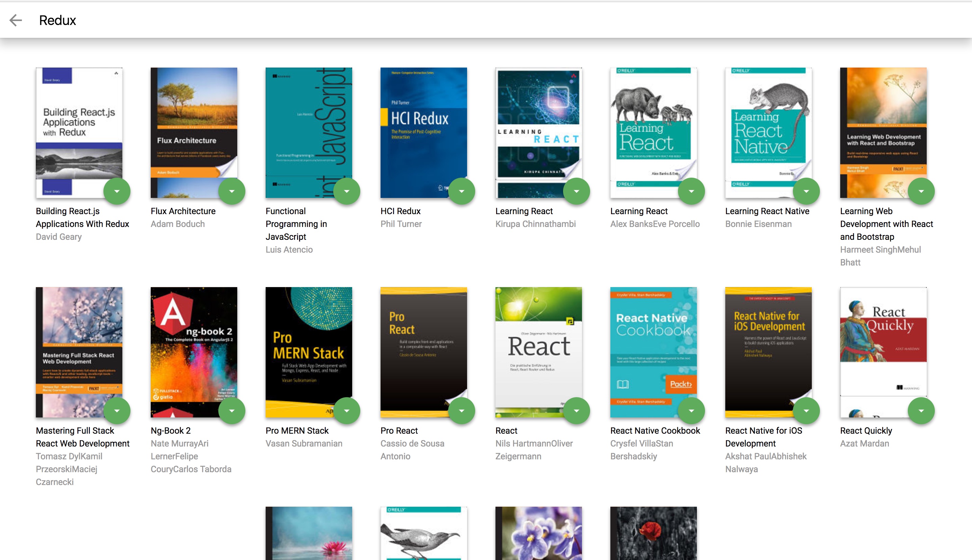The height and width of the screenshot is (560, 972).
Task: Click the 'Flux Architecture' title text
Action: pos(183,211)
